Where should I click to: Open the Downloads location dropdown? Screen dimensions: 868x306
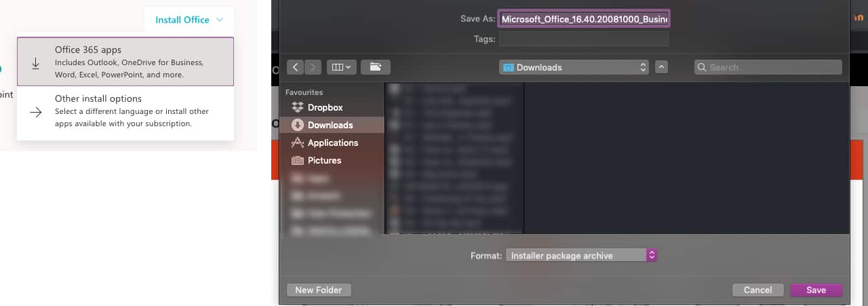coord(574,67)
